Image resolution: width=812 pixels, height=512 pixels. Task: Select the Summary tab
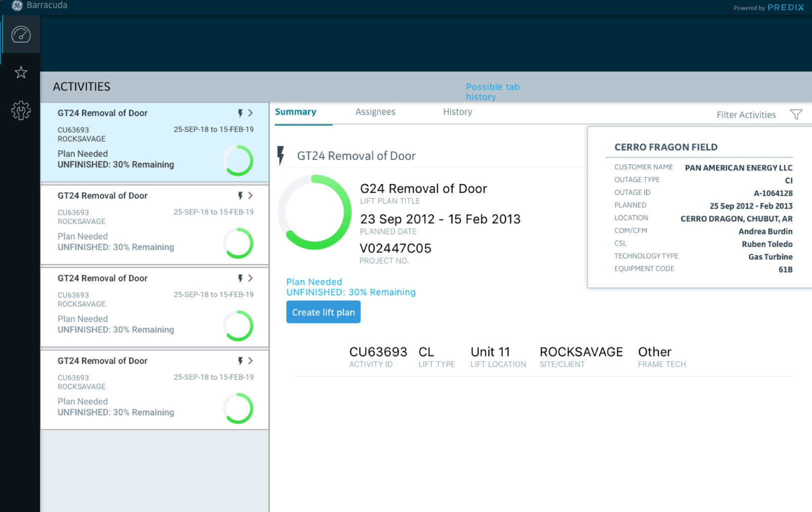tap(295, 112)
